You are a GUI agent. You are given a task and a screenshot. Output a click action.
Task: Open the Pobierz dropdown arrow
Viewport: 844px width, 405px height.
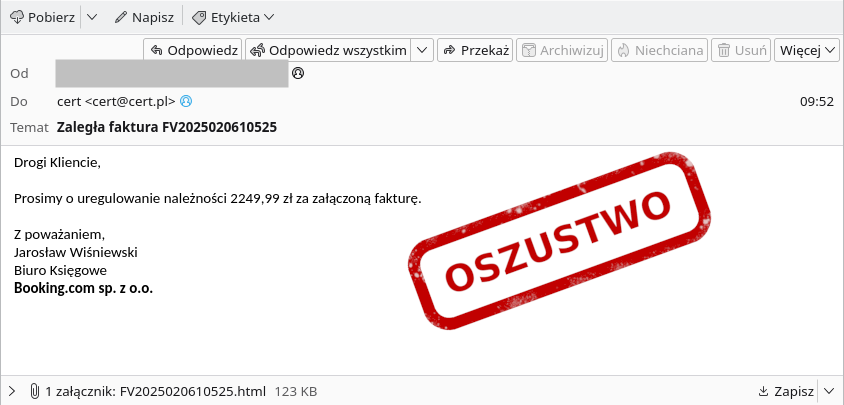pos(92,17)
